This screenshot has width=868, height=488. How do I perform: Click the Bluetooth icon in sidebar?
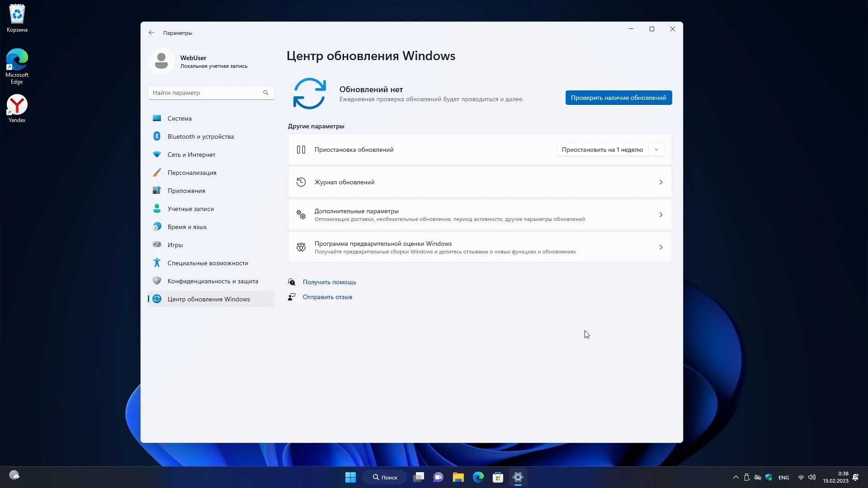tap(157, 136)
